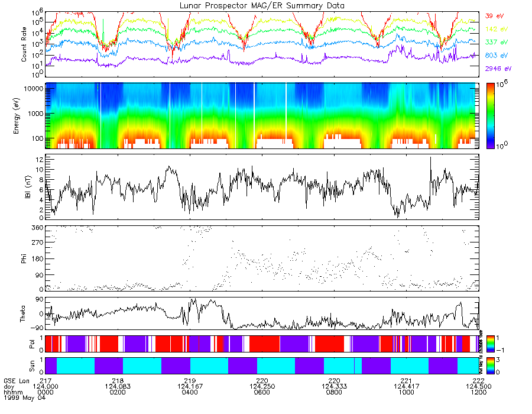Click the GSE Lon '219' tick value
Viewport: 532px width, 414px height.
190,381
